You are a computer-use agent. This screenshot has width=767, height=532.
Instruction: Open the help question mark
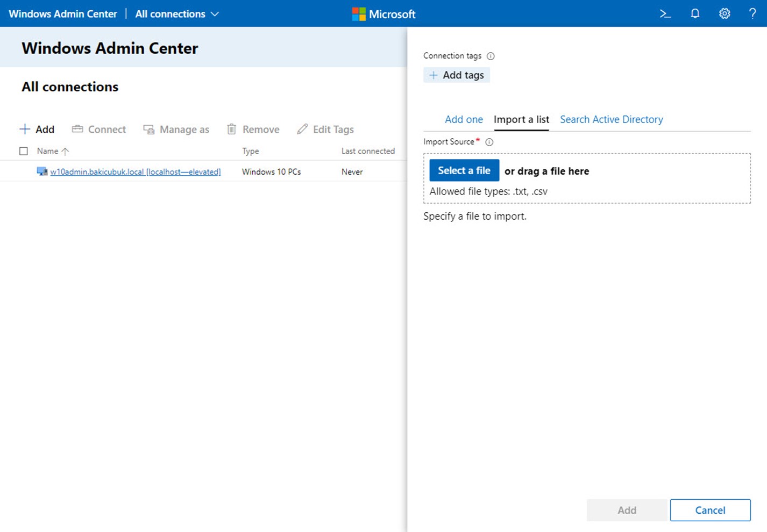click(752, 14)
